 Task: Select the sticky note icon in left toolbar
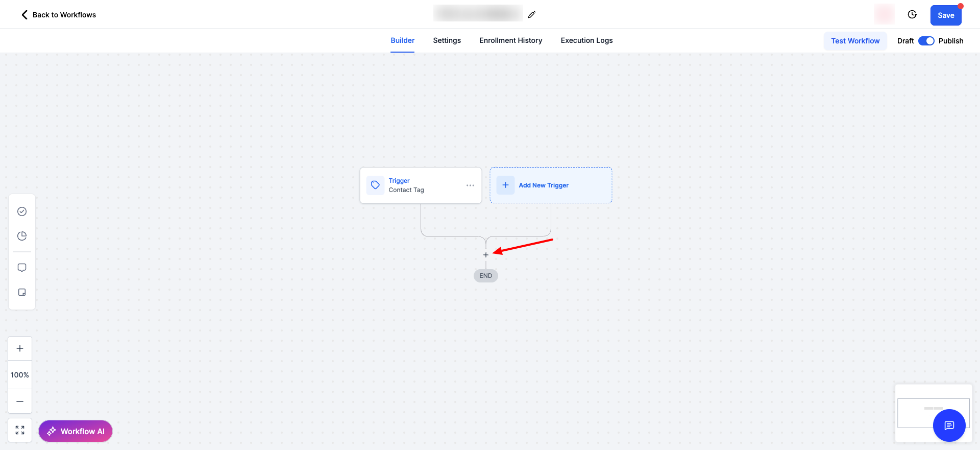click(22, 292)
